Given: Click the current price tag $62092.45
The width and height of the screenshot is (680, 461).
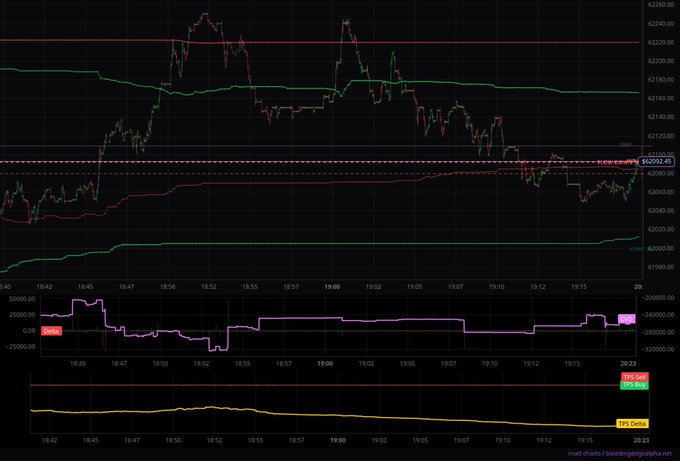Looking at the screenshot, I should point(656,161).
